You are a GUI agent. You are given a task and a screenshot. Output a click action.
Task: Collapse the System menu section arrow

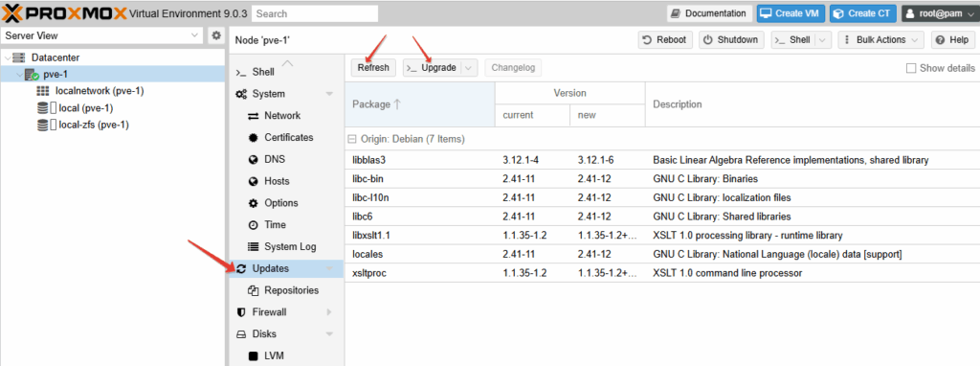coord(329,94)
